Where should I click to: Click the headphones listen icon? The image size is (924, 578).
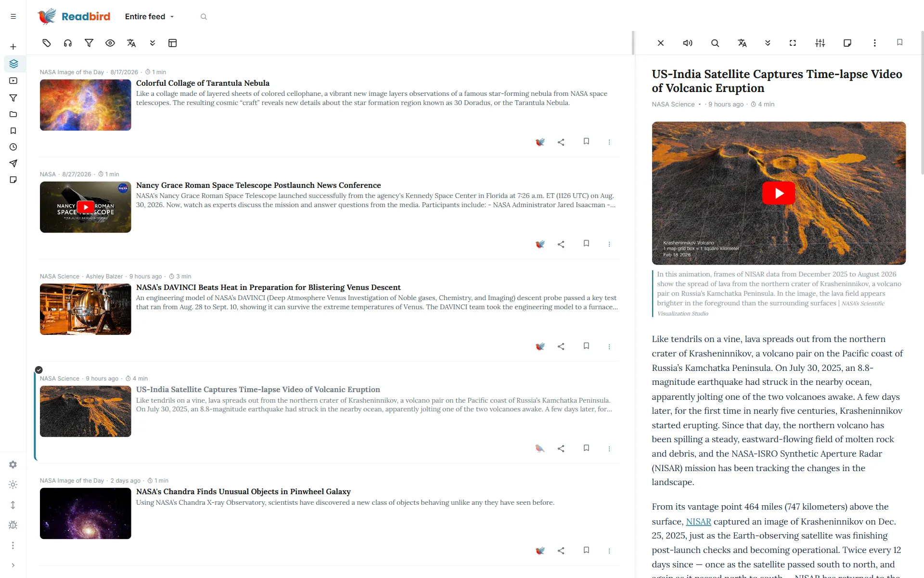68,43
